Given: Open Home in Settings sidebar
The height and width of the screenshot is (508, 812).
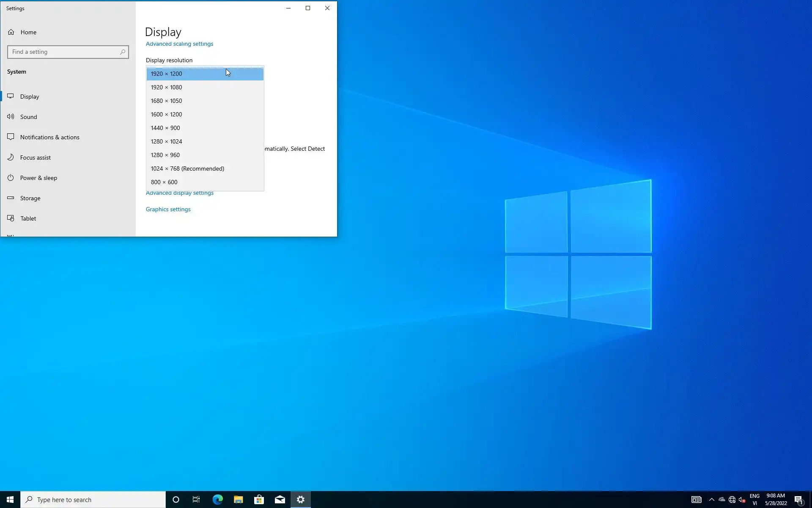Looking at the screenshot, I should point(28,32).
